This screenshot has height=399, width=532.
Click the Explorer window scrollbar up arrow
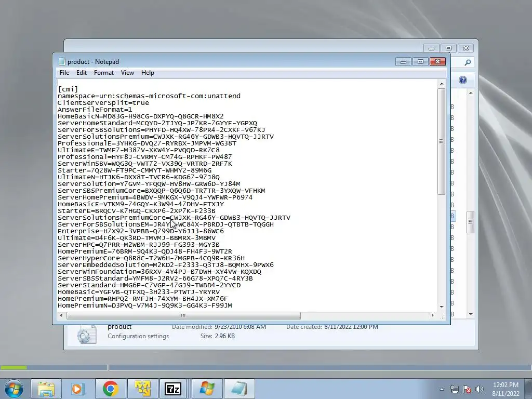(x=471, y=93)
